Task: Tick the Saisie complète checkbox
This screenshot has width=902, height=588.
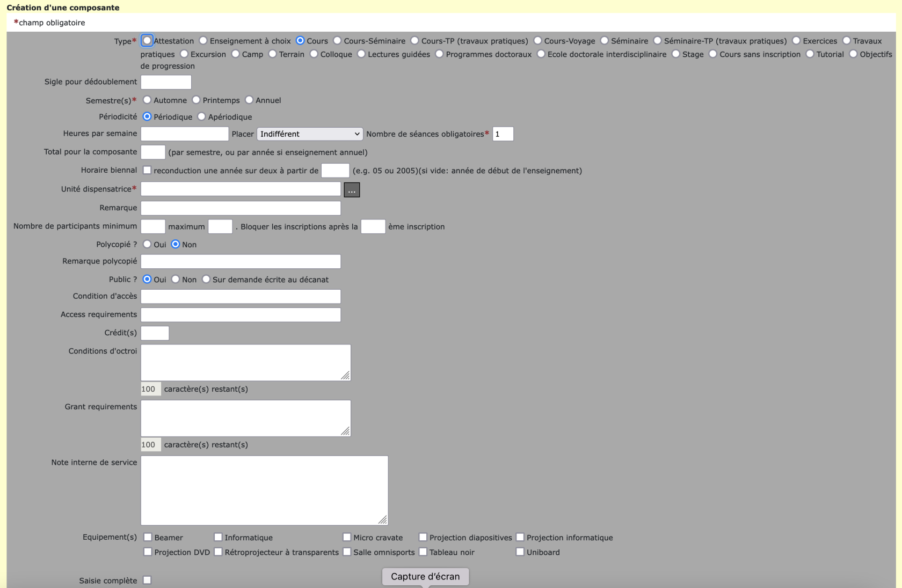Action: 147,580
